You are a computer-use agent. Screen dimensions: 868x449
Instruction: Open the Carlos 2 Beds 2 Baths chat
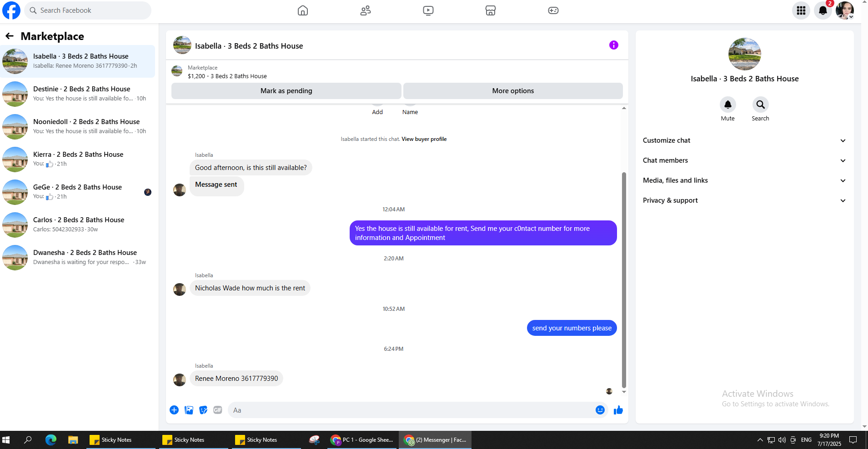pyautogui.click(x=78, y=225)
